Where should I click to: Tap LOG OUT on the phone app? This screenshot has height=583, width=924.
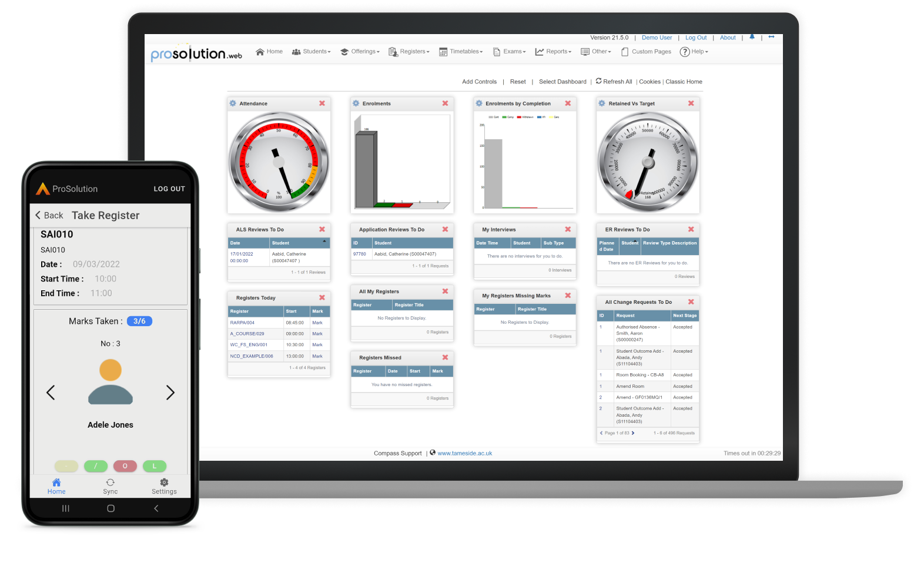point(169,189)
